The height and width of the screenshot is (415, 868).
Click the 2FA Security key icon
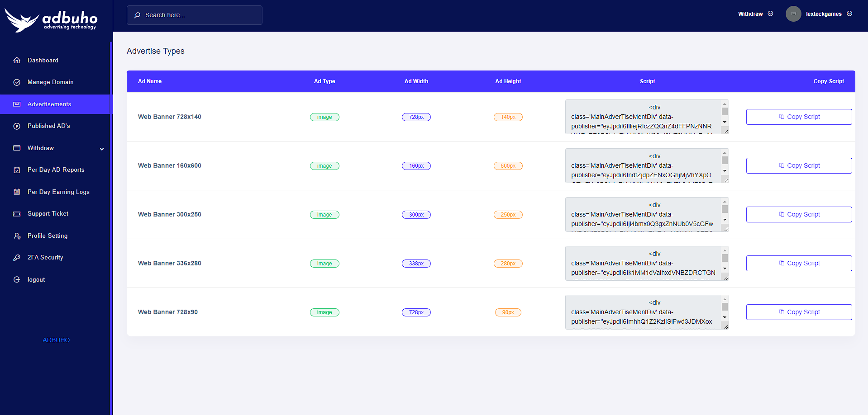point(17,258)
